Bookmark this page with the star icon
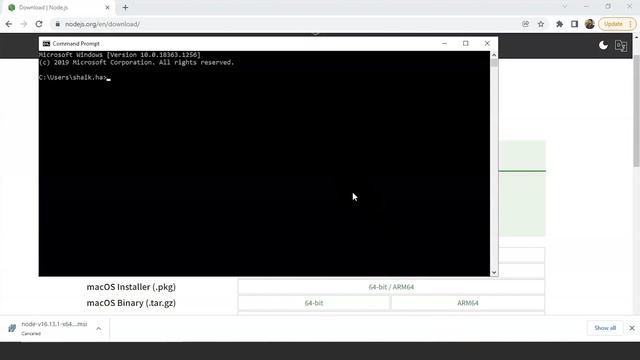The width and height of the screenshot is (640, 360). [x=541, y=24]
